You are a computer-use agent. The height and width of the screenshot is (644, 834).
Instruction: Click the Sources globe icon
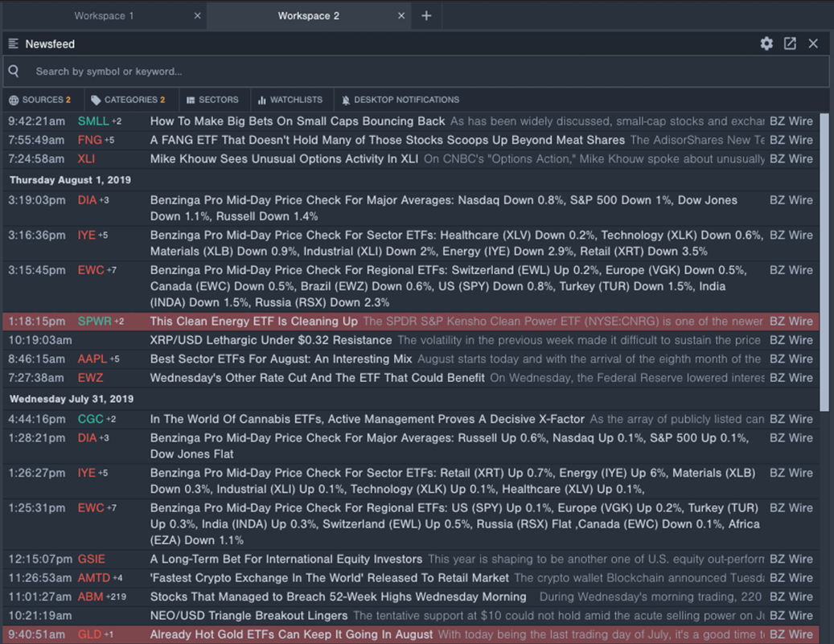pyautogui.click(x=14, y=100)
